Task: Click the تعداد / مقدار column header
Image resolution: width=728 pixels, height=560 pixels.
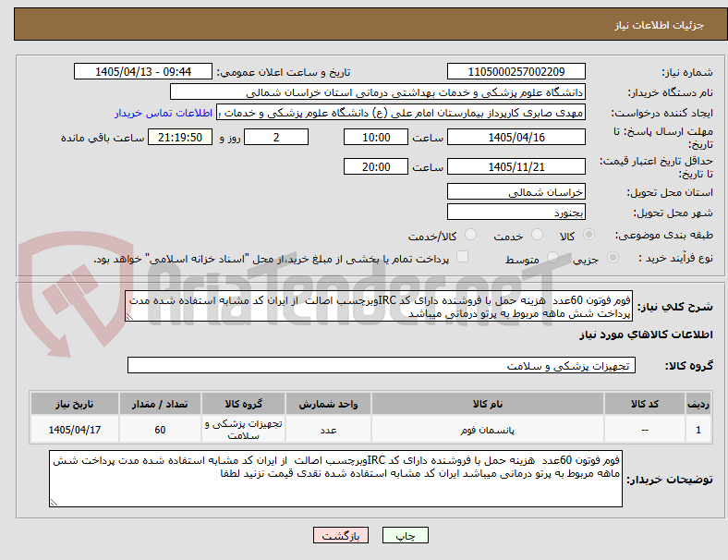Action: click(160, 404)
